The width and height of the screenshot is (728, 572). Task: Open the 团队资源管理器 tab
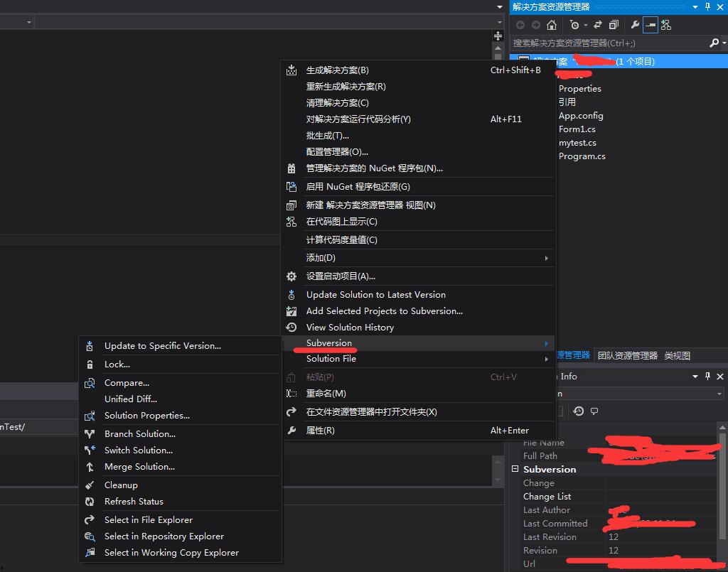[628, 355]
